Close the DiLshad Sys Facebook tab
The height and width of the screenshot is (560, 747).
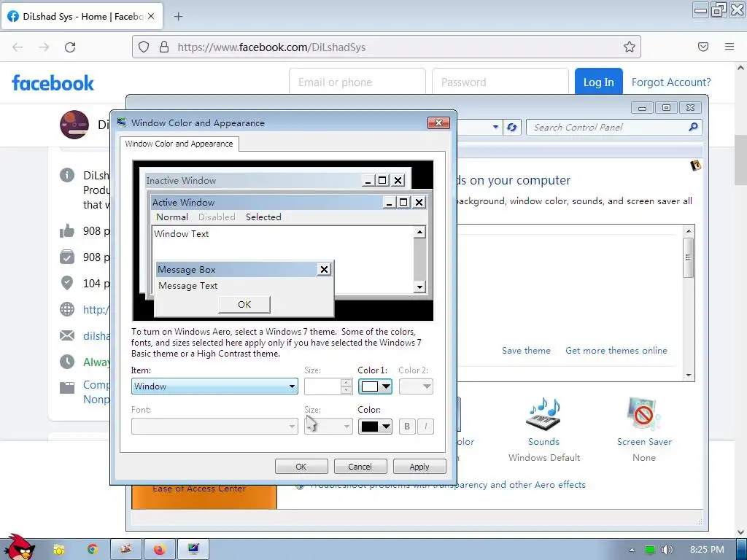pyautogui.click(x=151, y=16)
